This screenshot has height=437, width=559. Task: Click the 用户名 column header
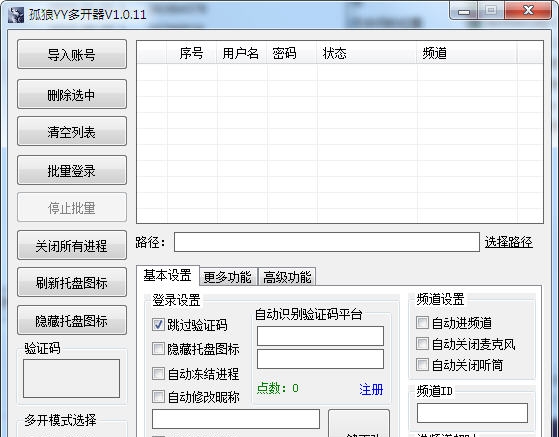[242, 53]
